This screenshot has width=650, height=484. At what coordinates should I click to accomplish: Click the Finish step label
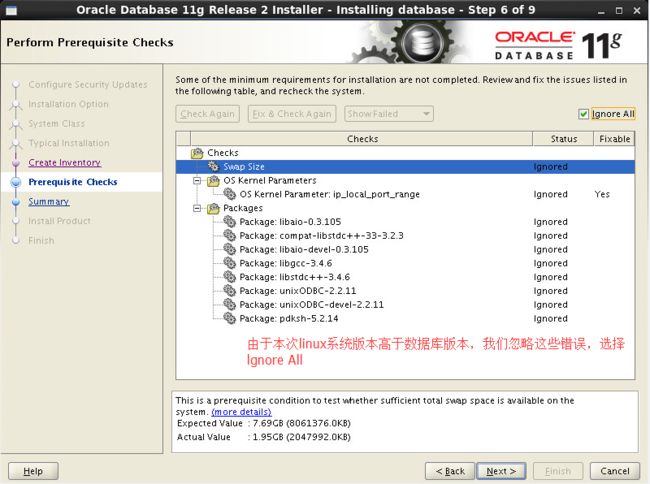click(x=41, y=241)
